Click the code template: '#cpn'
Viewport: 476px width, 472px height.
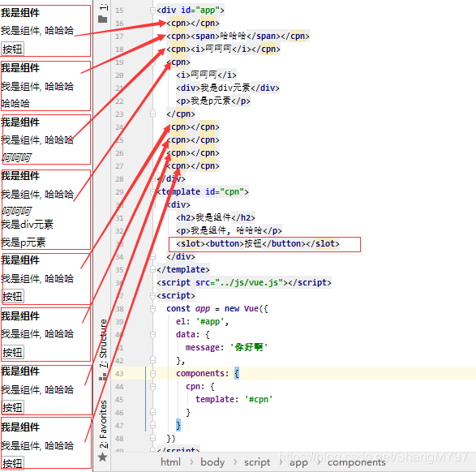tap(234, 400)
